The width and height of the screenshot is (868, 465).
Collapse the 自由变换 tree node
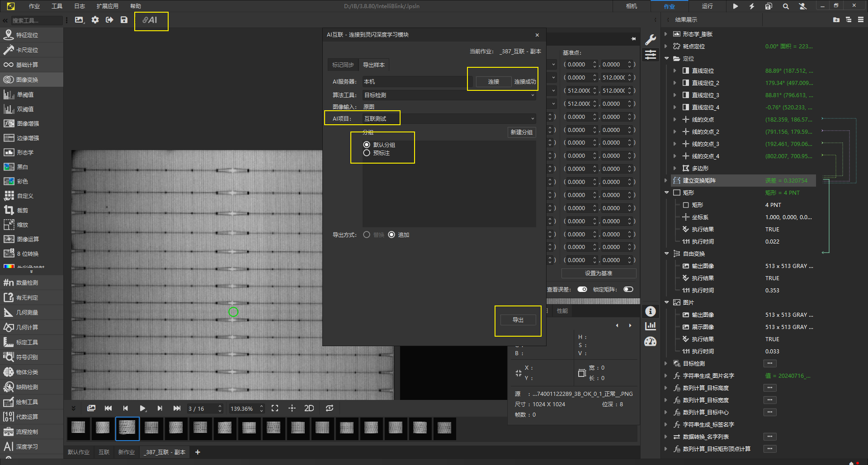[666, 254]
